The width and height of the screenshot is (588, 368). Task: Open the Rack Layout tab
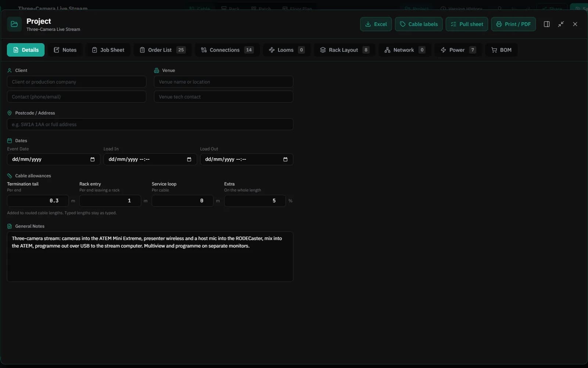(344, 50)
